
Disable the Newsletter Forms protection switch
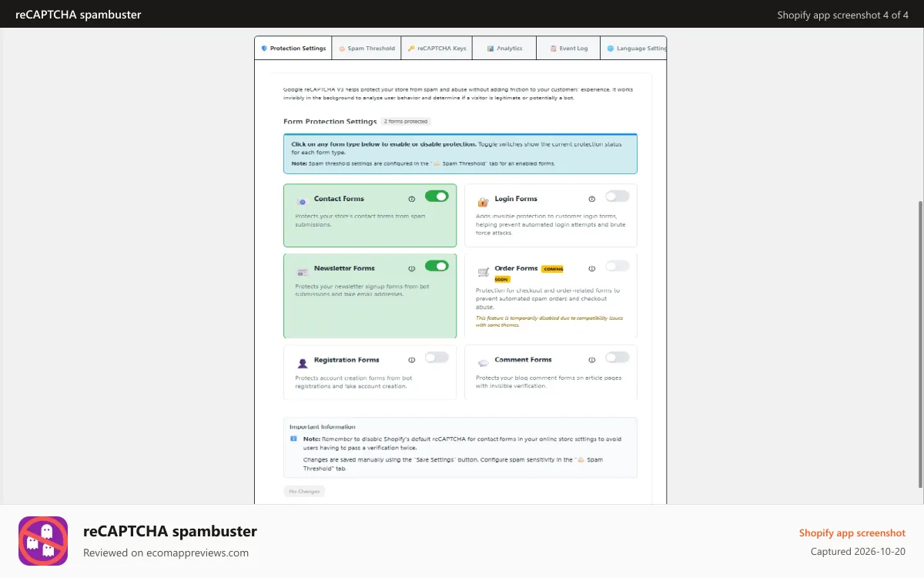point(437,266)
